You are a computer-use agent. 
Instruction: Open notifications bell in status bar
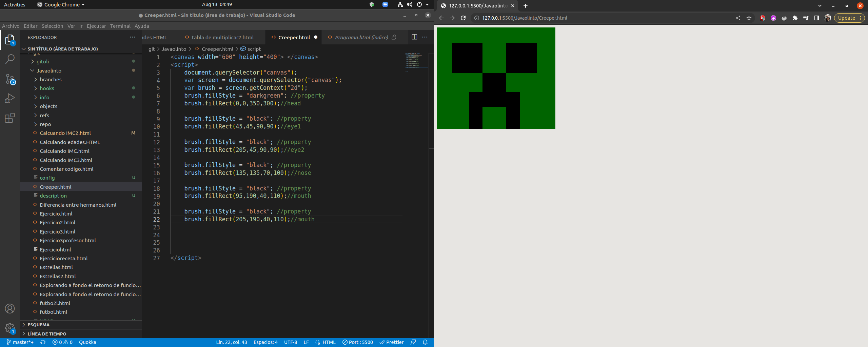425,342
